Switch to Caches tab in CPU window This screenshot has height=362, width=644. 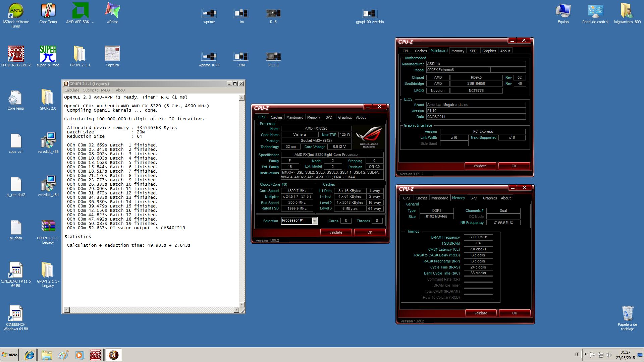(x=276, y=117)
